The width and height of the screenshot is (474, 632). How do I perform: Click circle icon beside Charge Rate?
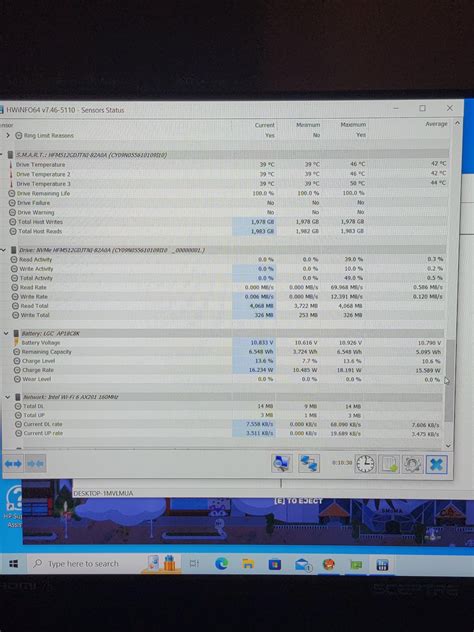(17, 370)
